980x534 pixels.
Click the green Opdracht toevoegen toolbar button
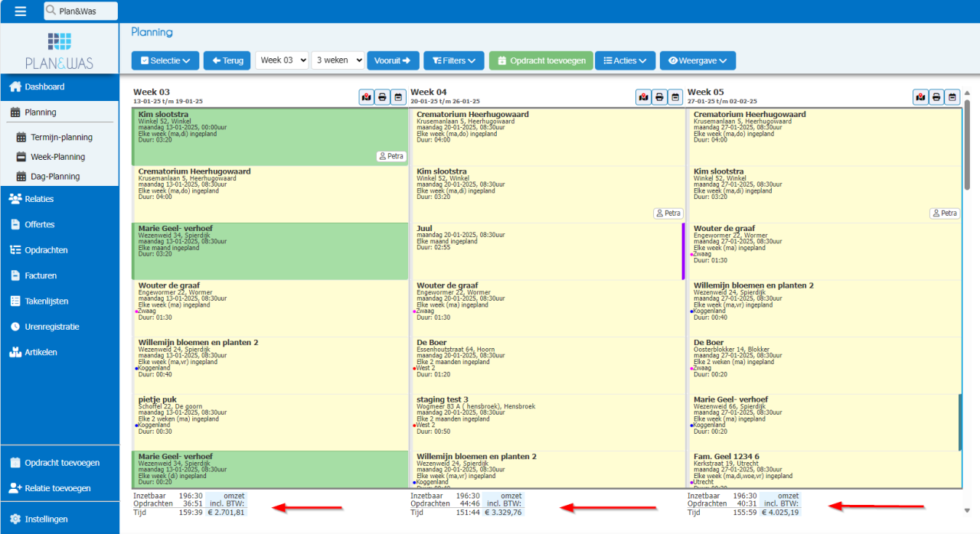(x=541, y=60)
